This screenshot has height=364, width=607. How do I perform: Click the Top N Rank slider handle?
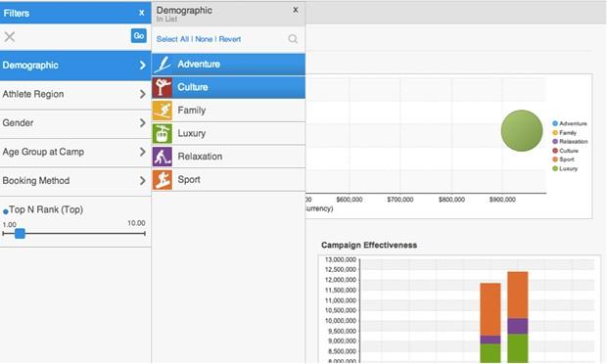20,233
